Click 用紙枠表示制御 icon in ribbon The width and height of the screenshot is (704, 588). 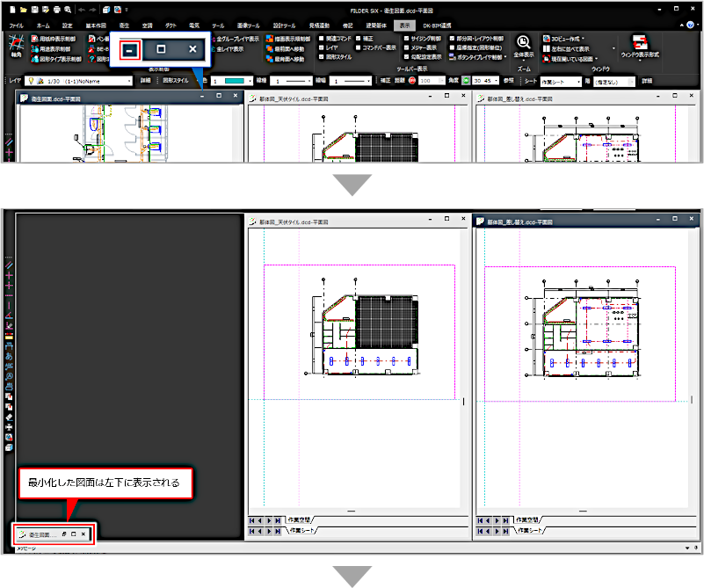click(x=34, y=40)
